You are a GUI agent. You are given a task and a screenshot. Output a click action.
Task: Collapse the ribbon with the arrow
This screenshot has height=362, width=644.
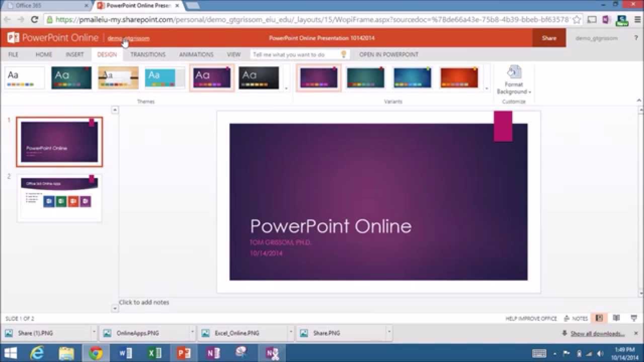pos(639,101)
